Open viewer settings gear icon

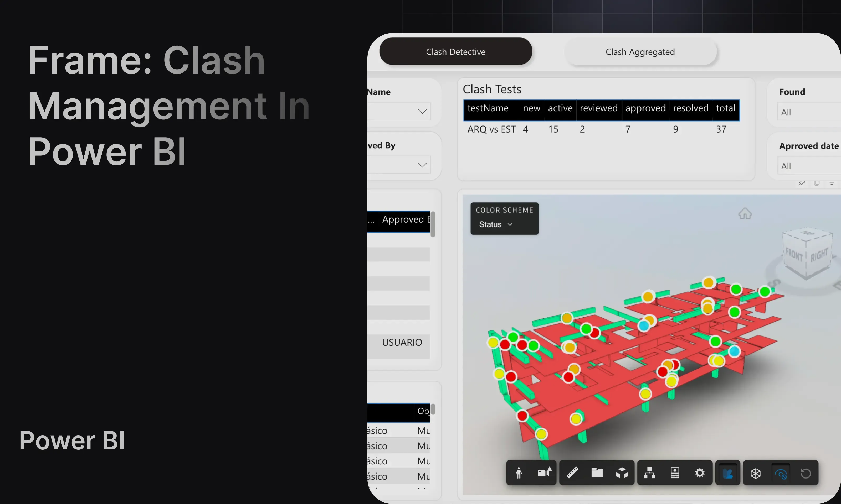click(700, 473)
